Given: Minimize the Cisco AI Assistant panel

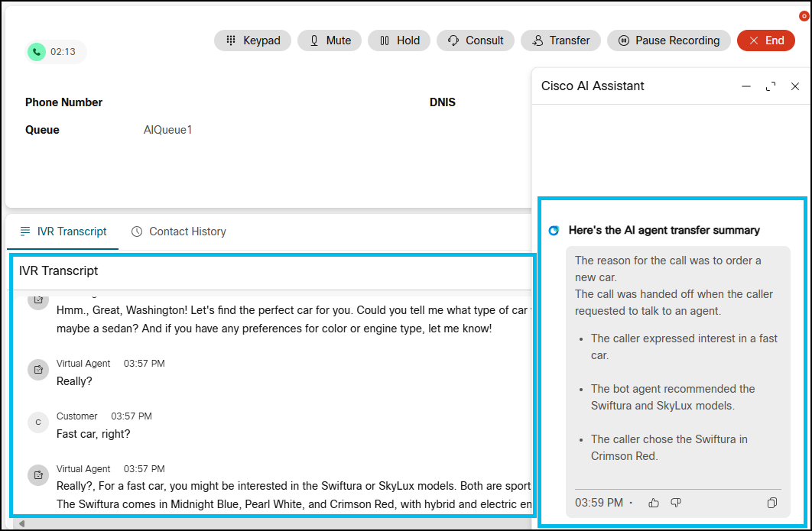Looking at the screenshot, I should 746,86.
